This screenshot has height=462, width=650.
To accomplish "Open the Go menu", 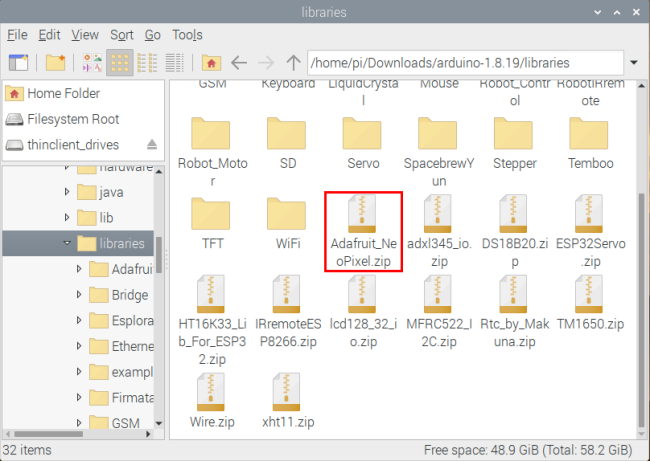I will point(153,35).
